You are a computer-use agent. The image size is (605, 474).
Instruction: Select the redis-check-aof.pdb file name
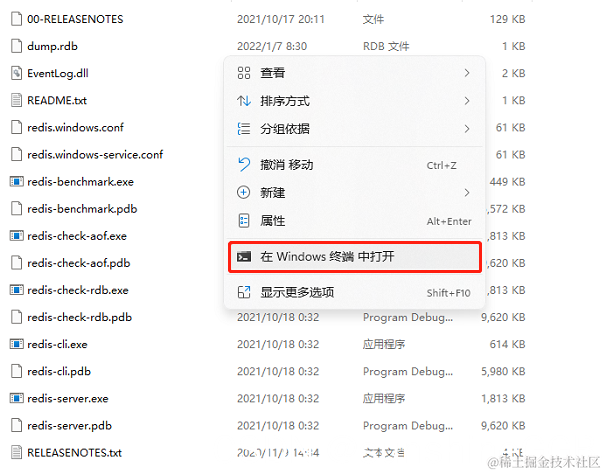click(79, 263)
